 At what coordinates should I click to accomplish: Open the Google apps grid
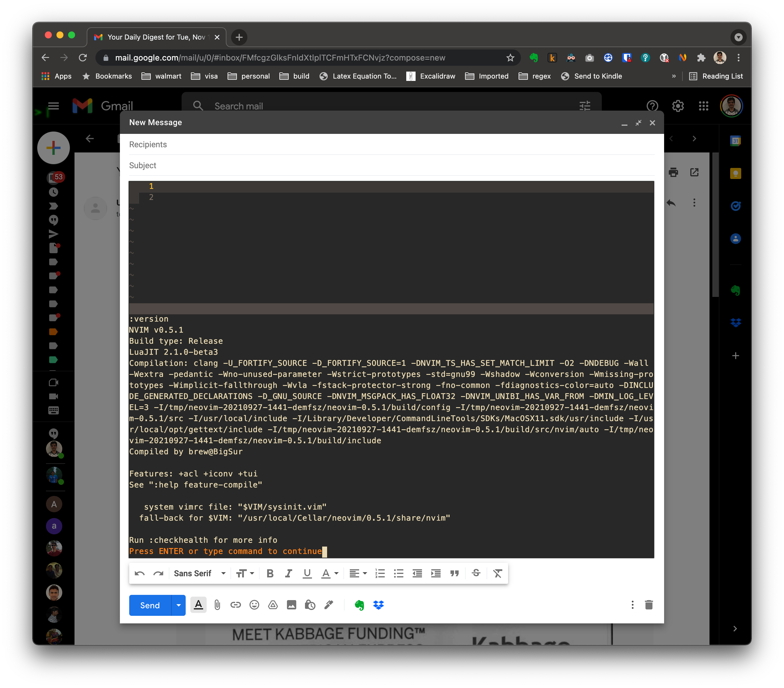tap(703, 106)
